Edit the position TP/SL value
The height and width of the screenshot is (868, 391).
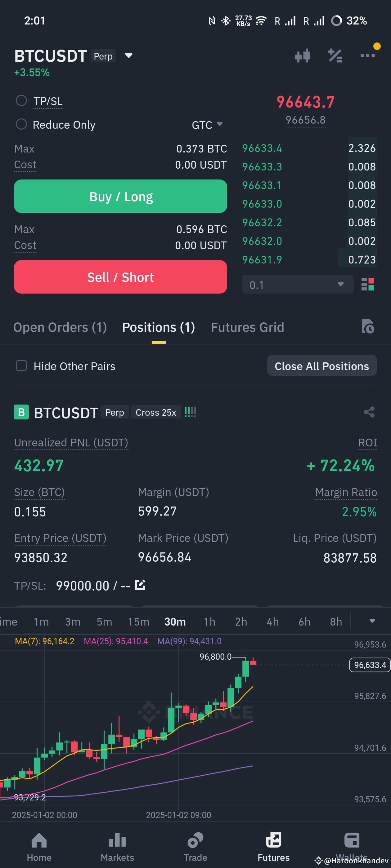[x=140, y=585]
